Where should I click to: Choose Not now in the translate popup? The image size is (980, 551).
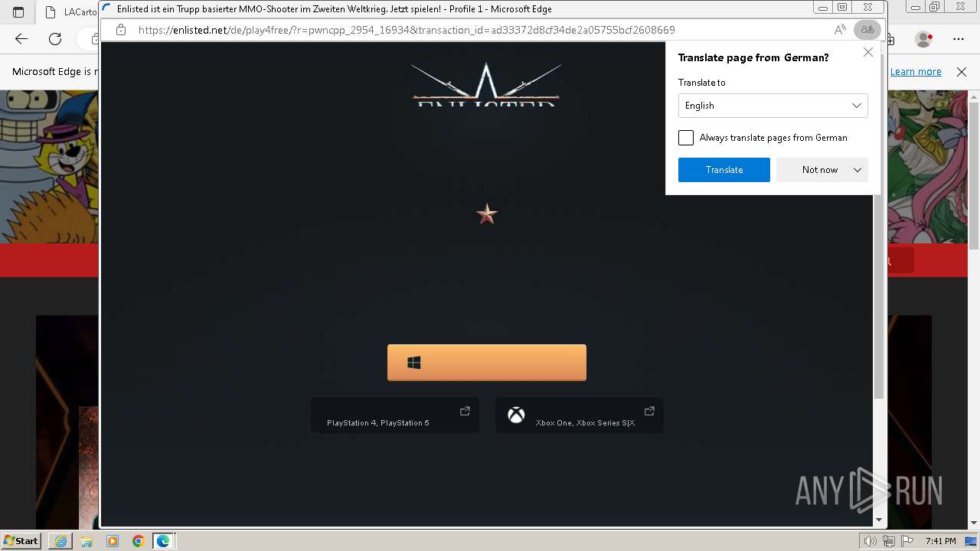click(x=820, y=170)
